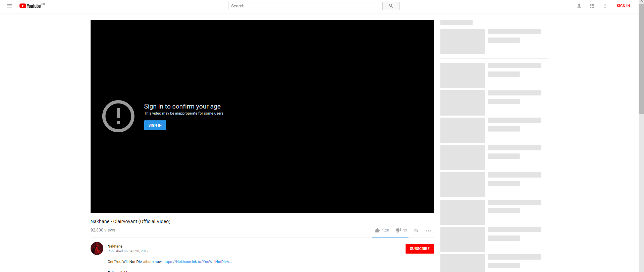Screen dimensions: 644x272
Task: Click the like-dislike ratio bar
Action: pos(390,237)
